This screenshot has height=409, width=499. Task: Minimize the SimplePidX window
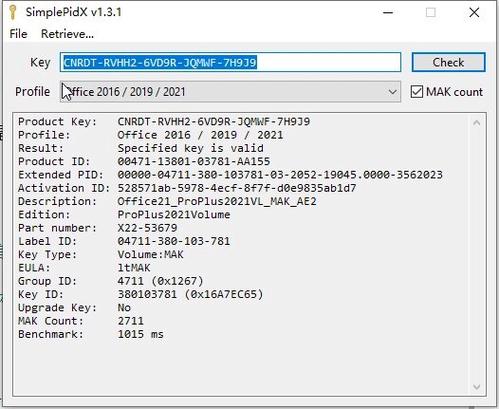click(388, 13)
